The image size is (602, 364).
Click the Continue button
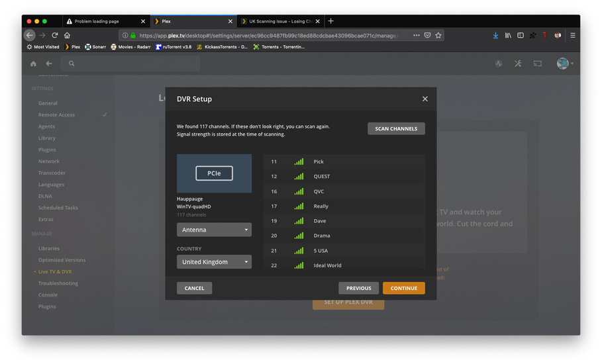pyautogui.click(x=403, y=288)
